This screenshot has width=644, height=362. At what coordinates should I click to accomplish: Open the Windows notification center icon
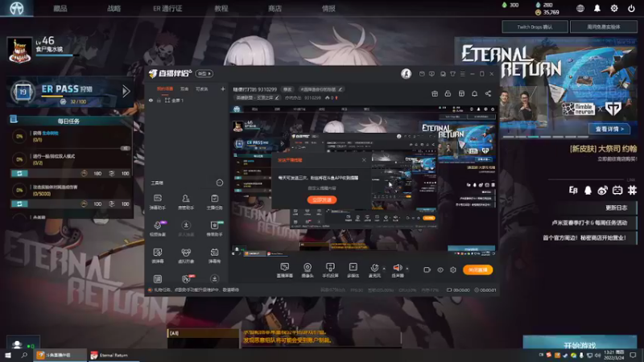tap(633, 355)
